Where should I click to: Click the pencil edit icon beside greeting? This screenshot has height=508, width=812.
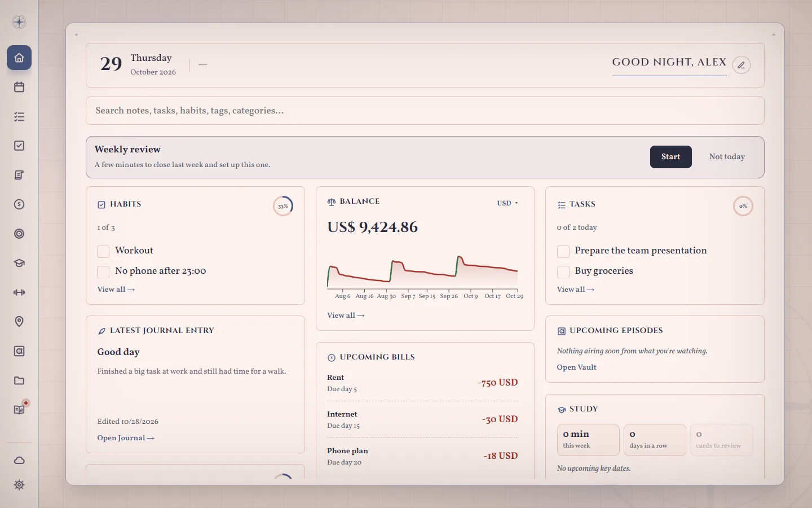pos(742,65)
